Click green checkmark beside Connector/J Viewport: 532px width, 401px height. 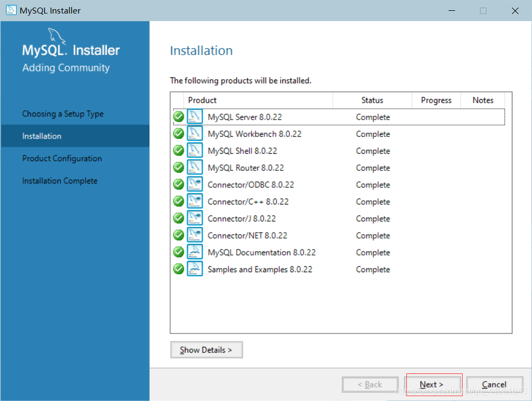coord(178,218)
